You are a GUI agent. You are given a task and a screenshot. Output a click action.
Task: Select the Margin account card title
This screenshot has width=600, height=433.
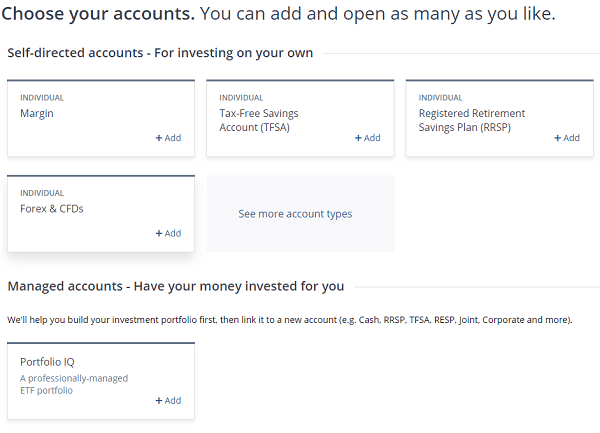click(37, 114)
